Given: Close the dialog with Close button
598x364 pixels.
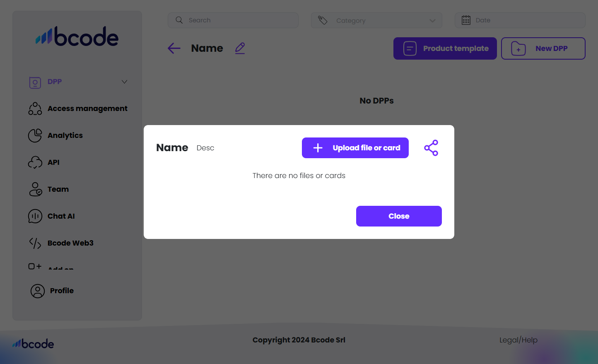Looking at the screenshot, I should [x=399, y=216].
